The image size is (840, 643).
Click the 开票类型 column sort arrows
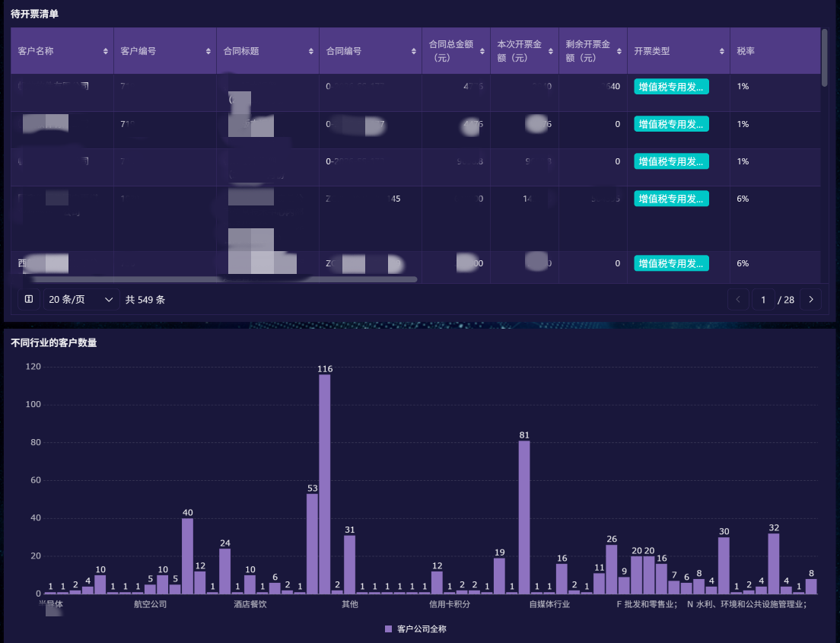[722, 52]
